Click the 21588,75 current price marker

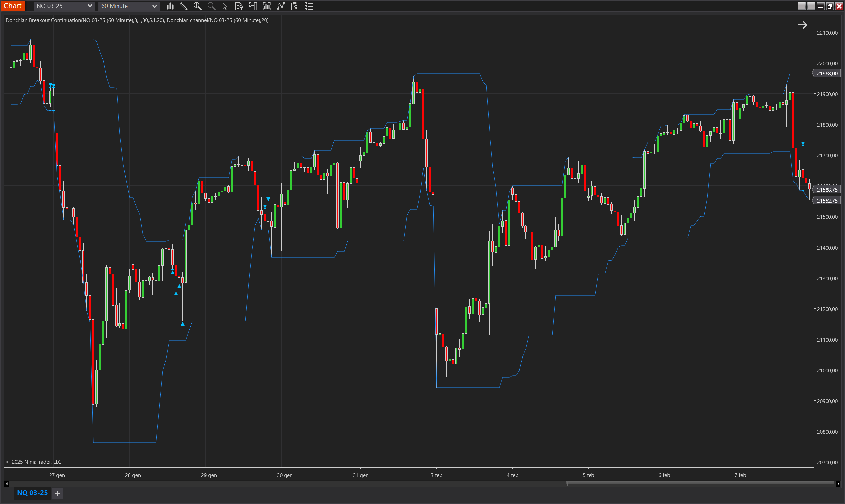point(827,190)
